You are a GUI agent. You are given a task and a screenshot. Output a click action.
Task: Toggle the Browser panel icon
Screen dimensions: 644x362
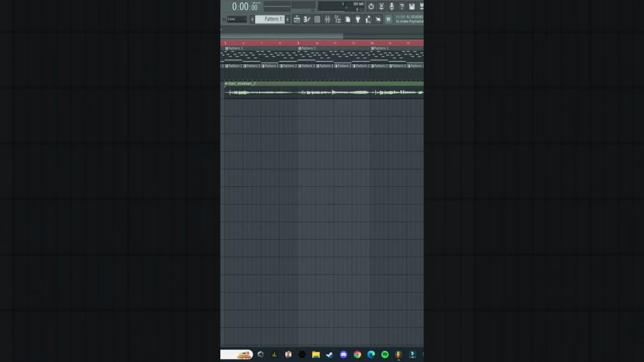pos(338,19)
